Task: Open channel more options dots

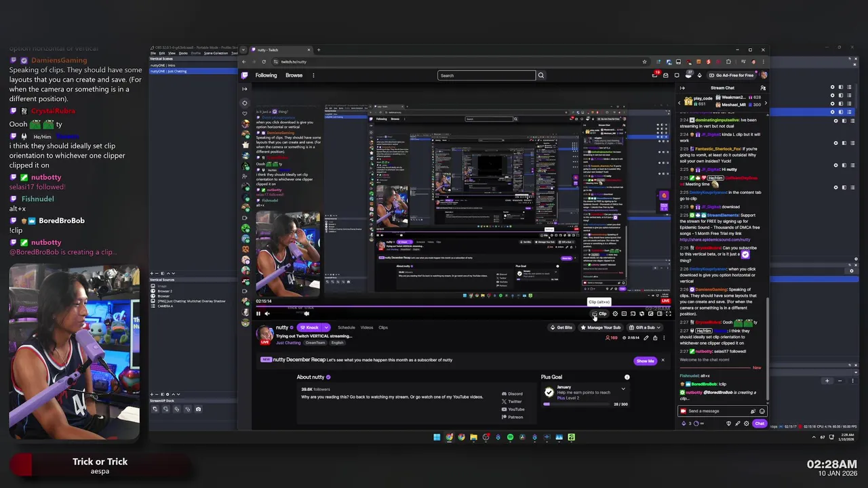Action: pos(664,338)
